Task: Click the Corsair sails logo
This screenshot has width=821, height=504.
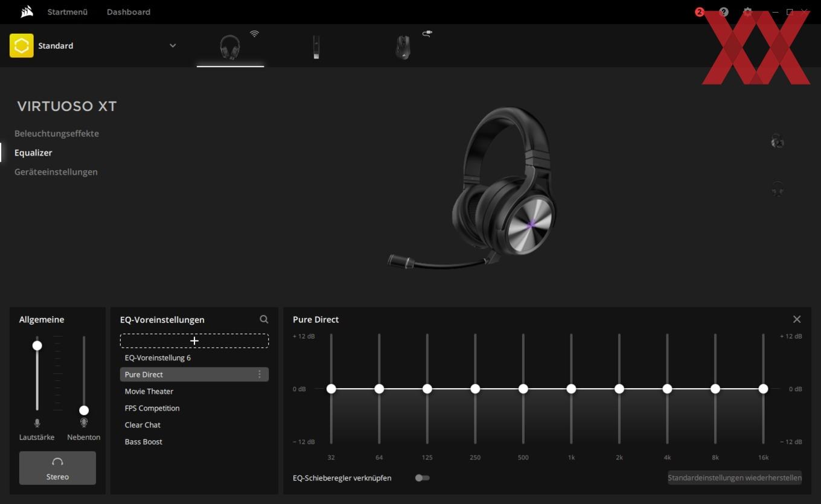Action: [x=27, y=11]
